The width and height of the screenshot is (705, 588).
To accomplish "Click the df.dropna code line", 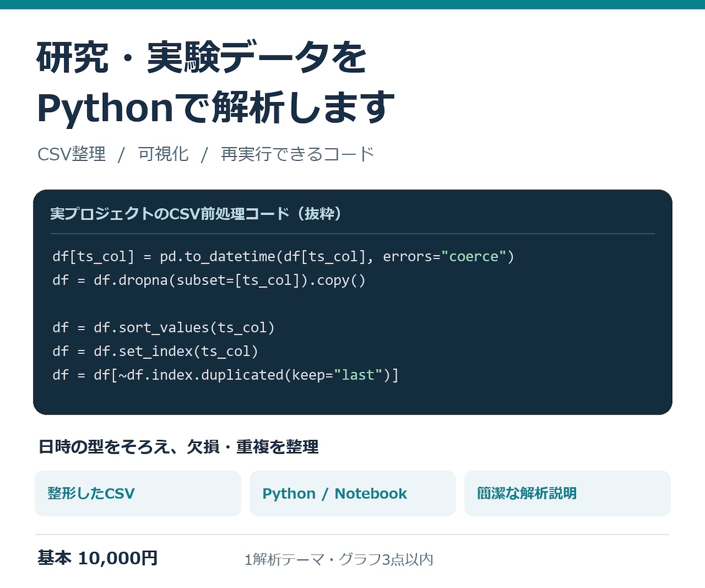I will (x=209, y=280).
